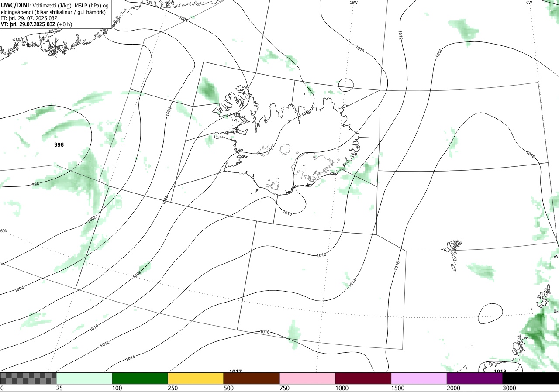Click the 'IT: þri. 29. 07. 2025 03Z' line
Image resolution: width=559 pixels, height=392 pixels.
point(30,18)
